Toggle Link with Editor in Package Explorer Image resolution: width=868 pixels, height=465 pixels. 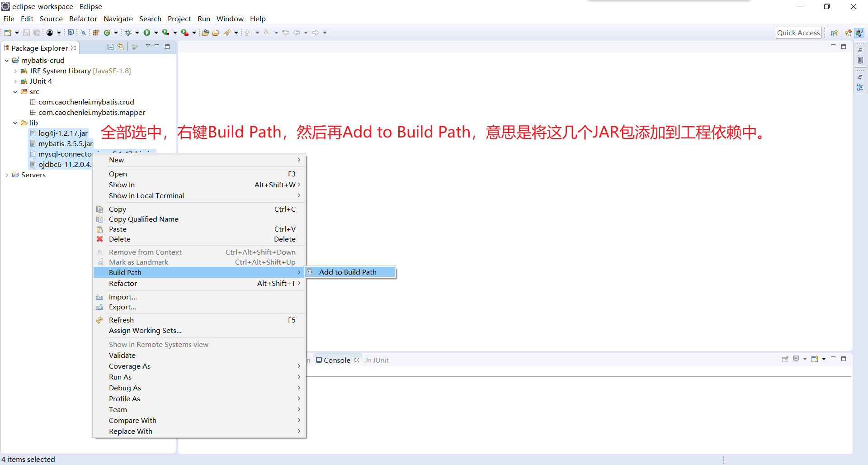click(121, 47)
